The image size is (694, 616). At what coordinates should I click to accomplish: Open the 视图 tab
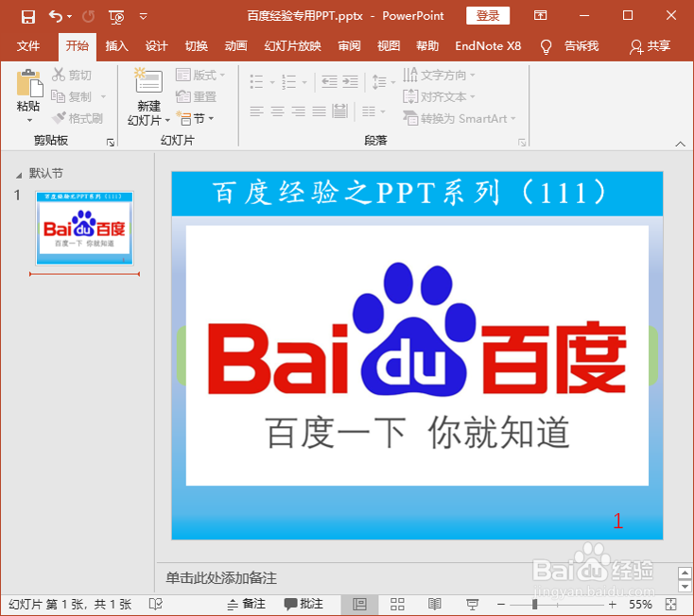pyautogui.click(x=389, y=46)
